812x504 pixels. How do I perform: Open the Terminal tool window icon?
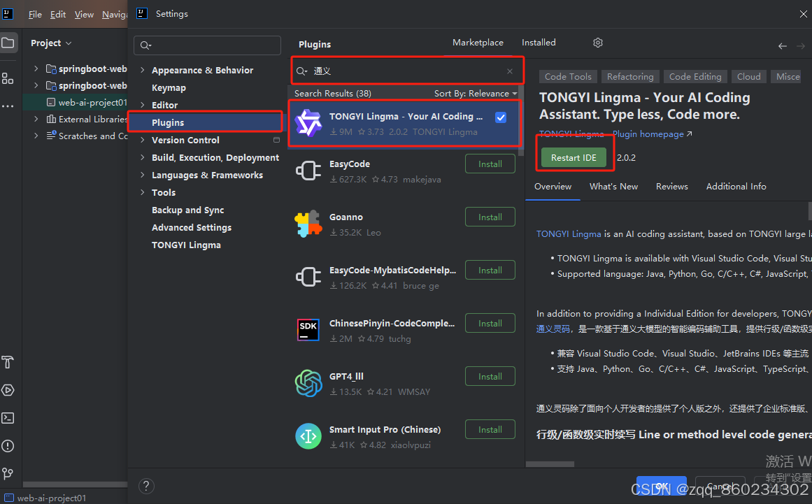coord(8,417)
